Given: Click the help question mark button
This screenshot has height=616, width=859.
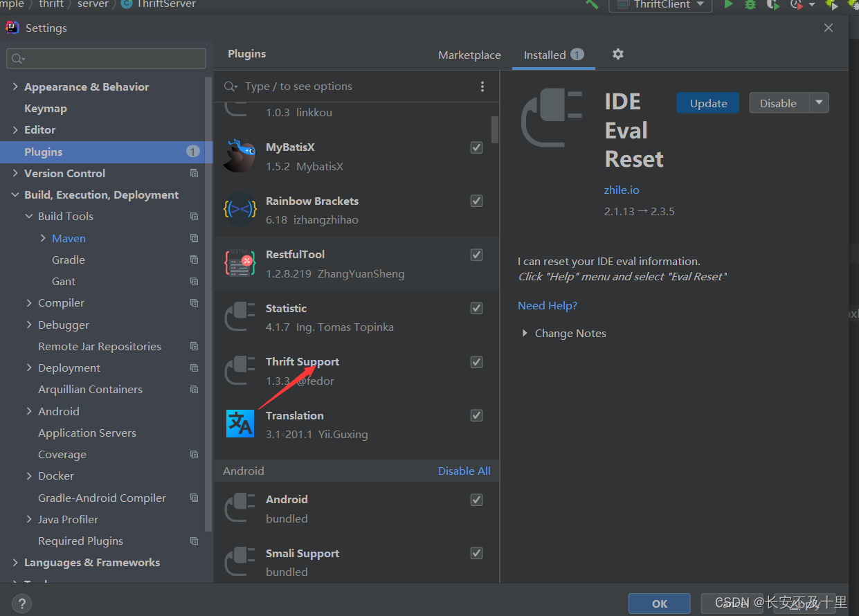Looking at the screenshot, I should [21, 604].
